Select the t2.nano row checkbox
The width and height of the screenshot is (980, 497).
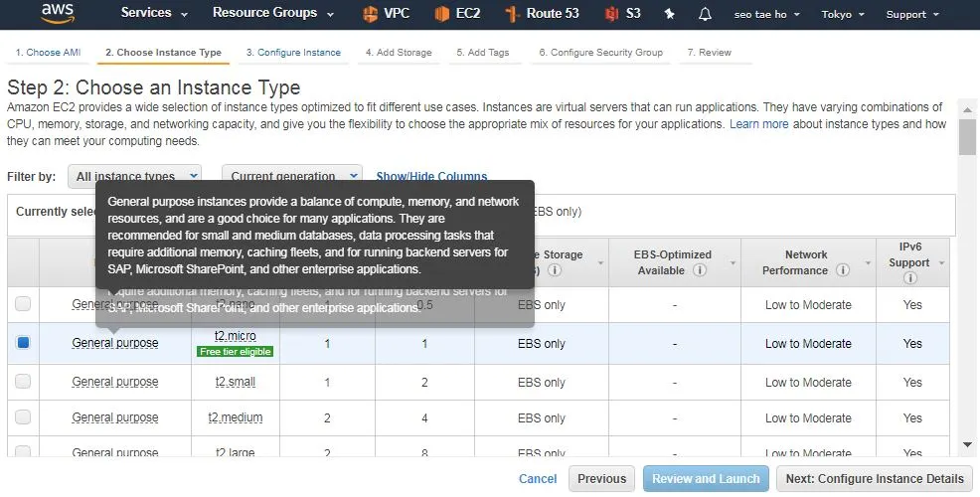tap(23, 304)
